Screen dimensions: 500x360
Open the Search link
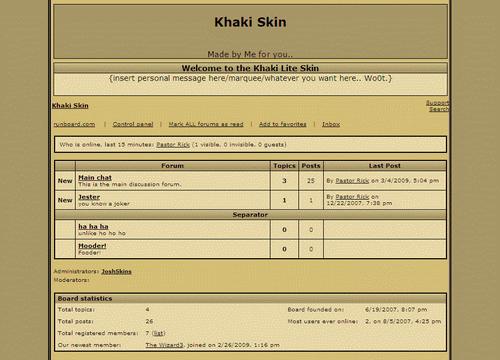coord(439,109)
